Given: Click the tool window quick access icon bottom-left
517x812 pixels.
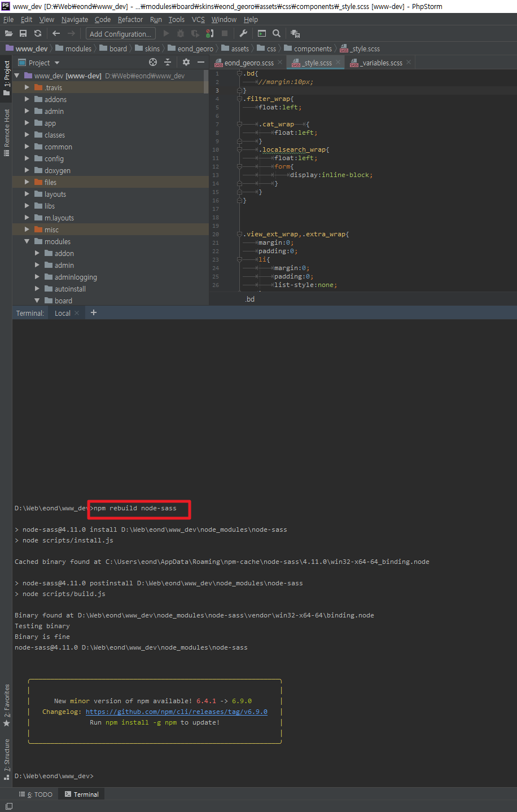Looking at the screenshot, I should pyautogui.click(x=8, y=806).
